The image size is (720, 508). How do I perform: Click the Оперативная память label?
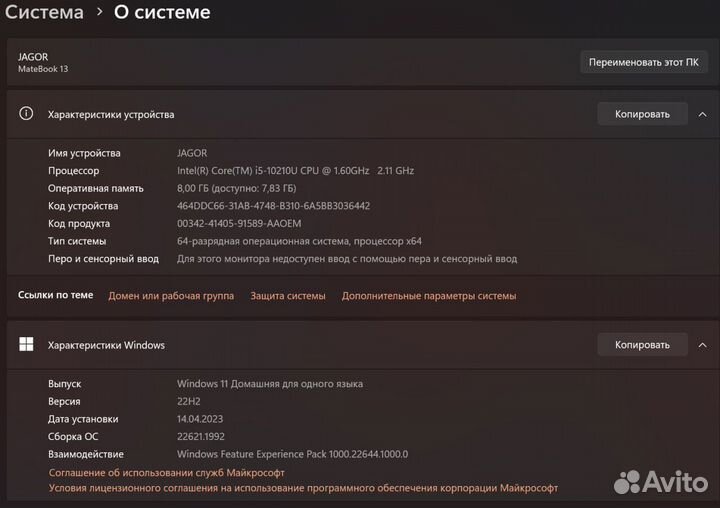[x=96, y=188]
